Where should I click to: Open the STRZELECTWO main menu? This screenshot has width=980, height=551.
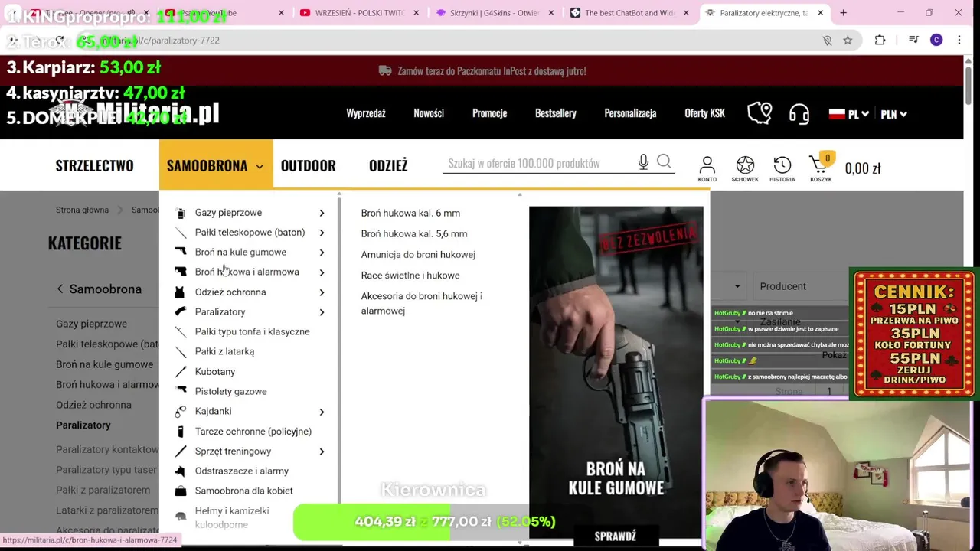tap(94, 165)
